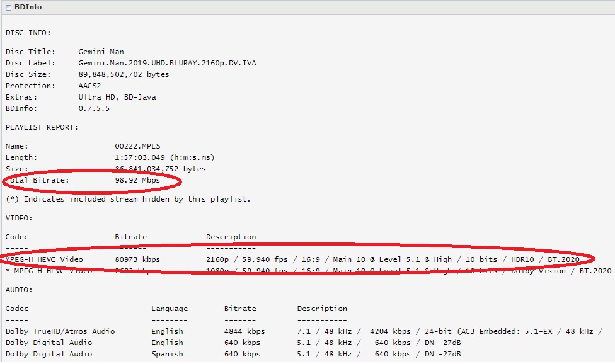
Task: Collapse the BDInfo section
Action: [x=8, y=8]
